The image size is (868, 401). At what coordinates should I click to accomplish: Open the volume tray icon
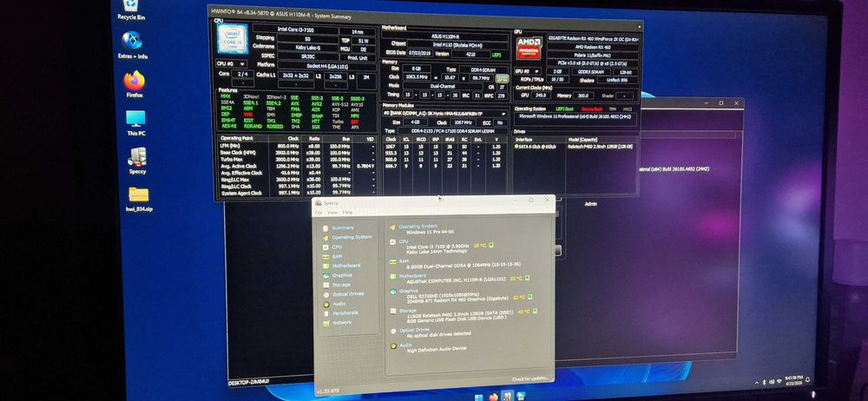[771, 382]
